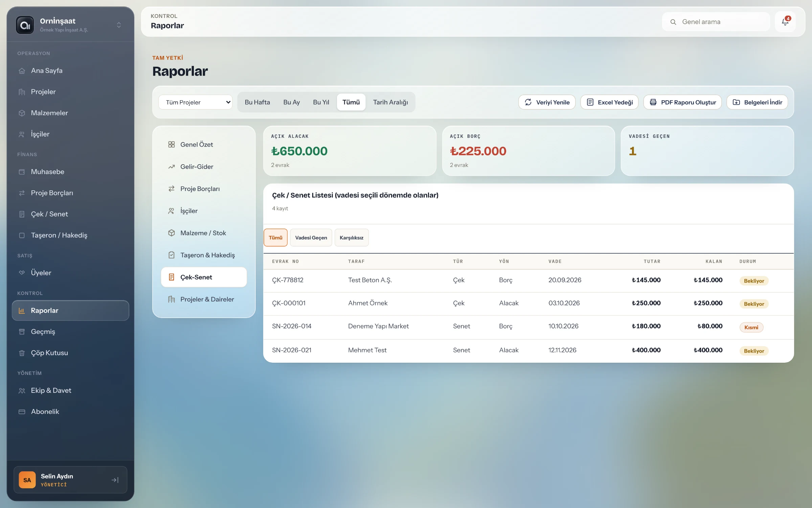812x508 pixels.
Task: Click the notification bell icon
Action: [x=785, y=22]
